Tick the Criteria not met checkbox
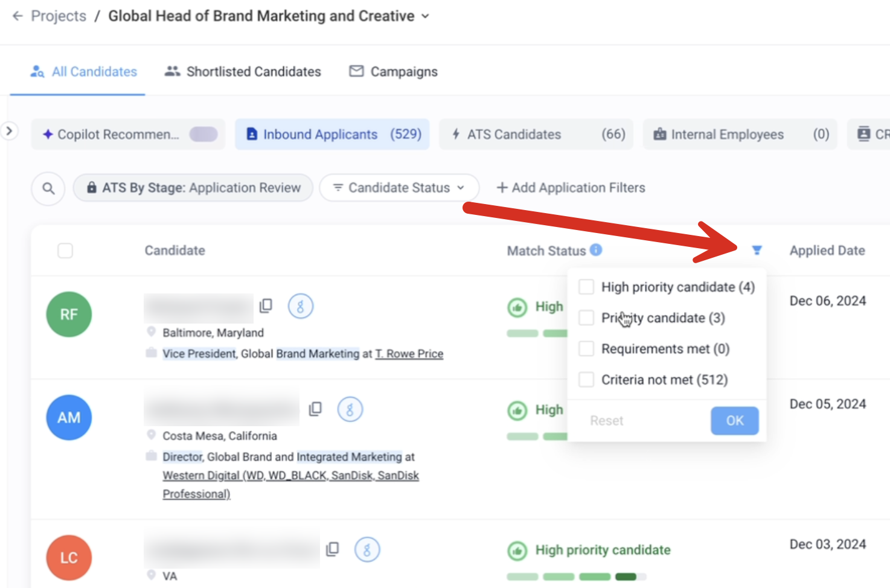This screenshot has height=588, width=890. (x=586, y=380)
